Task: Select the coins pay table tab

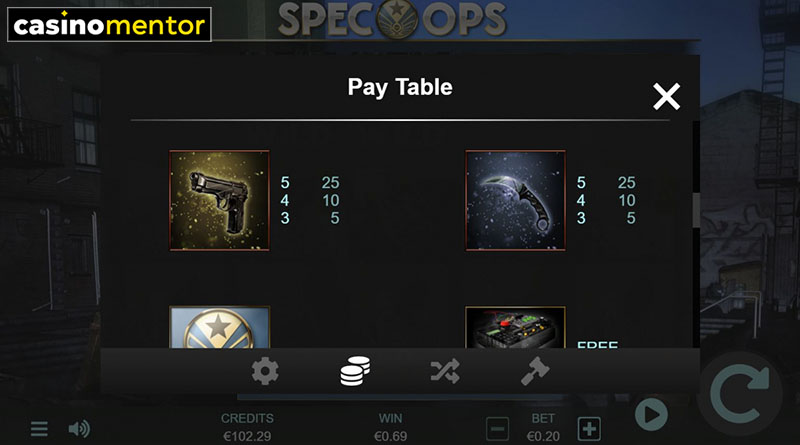Action: (x=355, y=371)
